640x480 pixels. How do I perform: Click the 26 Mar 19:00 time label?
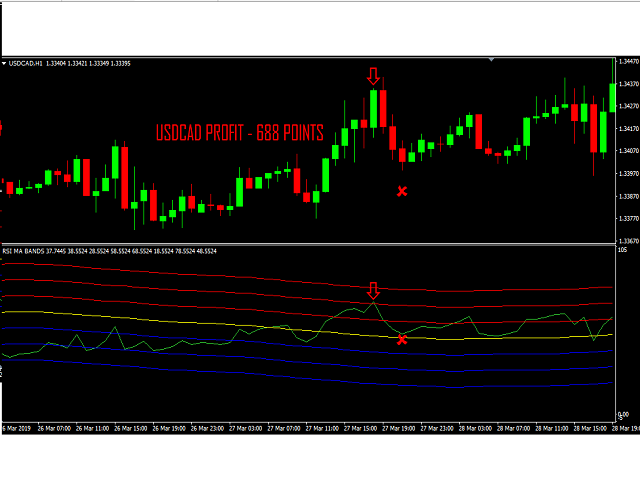169,429
